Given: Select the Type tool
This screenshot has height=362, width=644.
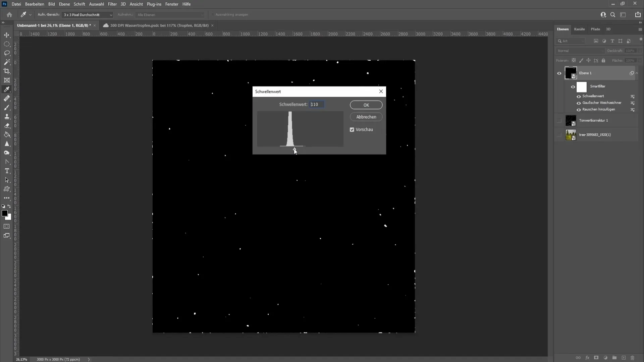Looking at the screenshot, I should pyautogui.click(x=7, y=171).
